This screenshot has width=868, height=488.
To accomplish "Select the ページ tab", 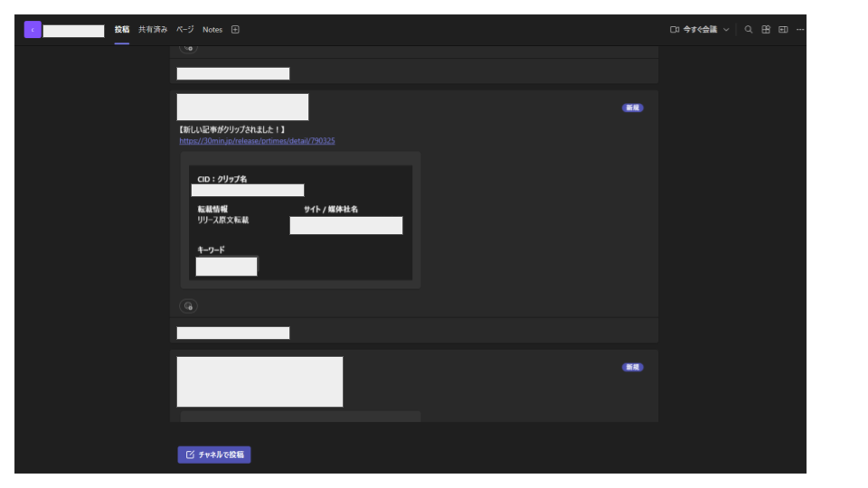I will [x=184, y=29].
